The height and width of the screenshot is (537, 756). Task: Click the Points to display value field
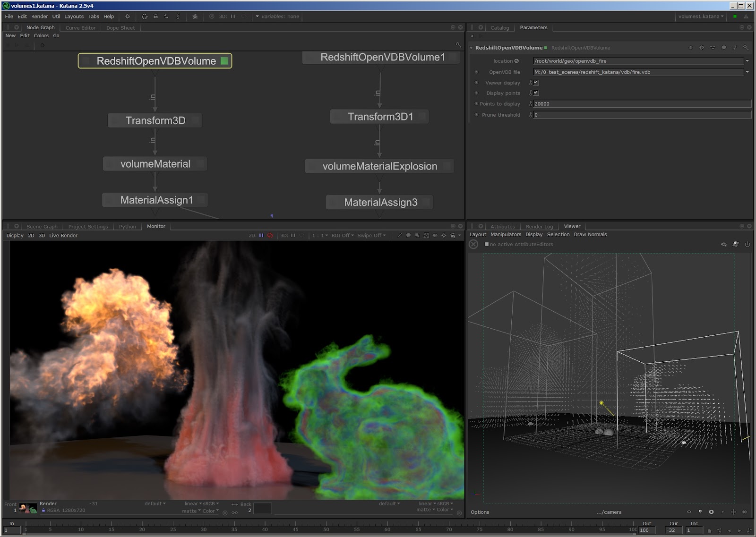(642, 104)
